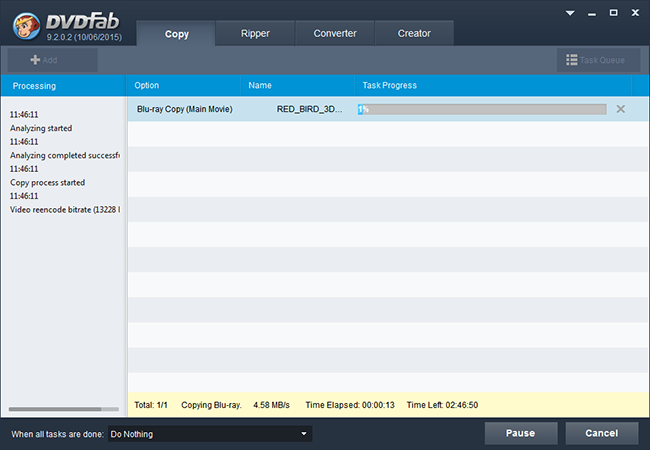Viewport: 650px width, 450px height.
Task: Click the Total: 1/1 status text
Action: point(151,405)
